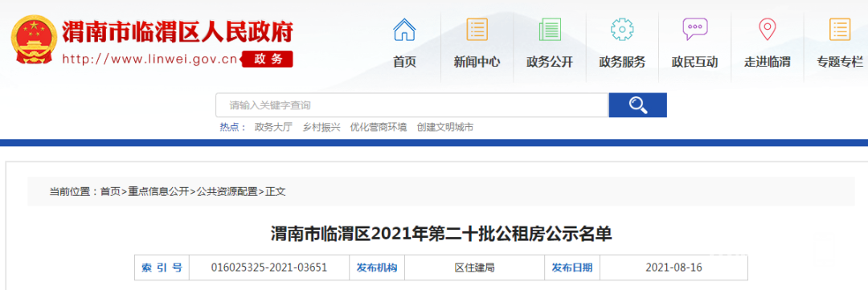Click the date 2021-08-16
This screenshot has width=868, height=290.
tap(674, 268)
